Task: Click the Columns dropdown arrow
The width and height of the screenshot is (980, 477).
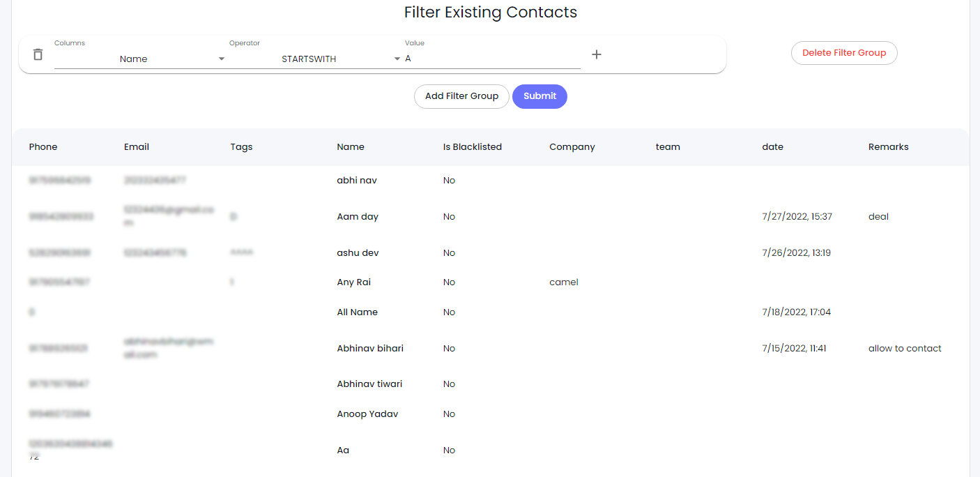Action: click(x=222, y=59)
